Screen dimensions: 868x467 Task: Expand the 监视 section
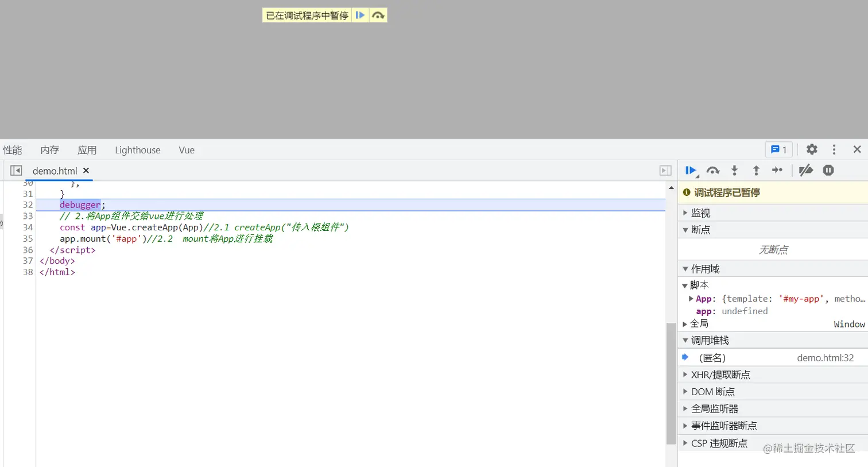773,213
